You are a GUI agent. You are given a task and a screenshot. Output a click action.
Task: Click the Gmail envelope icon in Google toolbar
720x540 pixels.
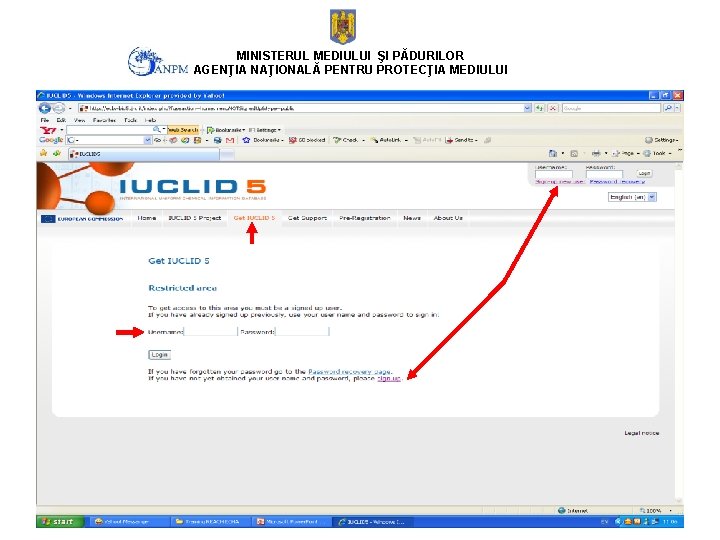pyautogui.click(x=230, y=140)
